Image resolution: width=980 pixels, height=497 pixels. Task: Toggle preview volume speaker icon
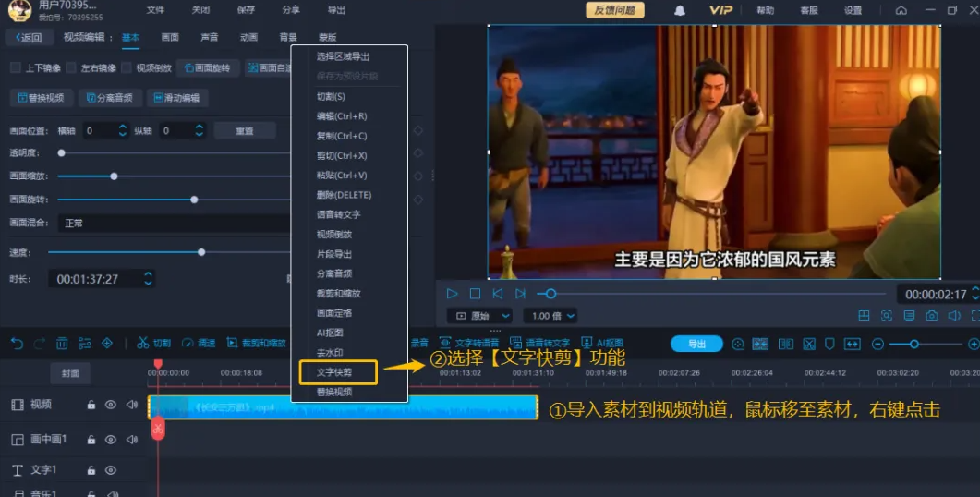(x=954, y=316)
